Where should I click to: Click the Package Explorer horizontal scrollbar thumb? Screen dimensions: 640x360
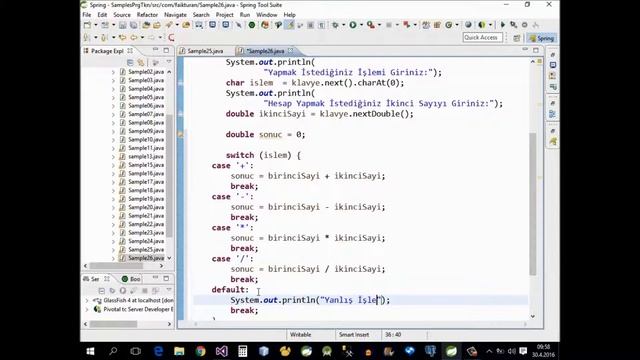click(x=116, y=266)
